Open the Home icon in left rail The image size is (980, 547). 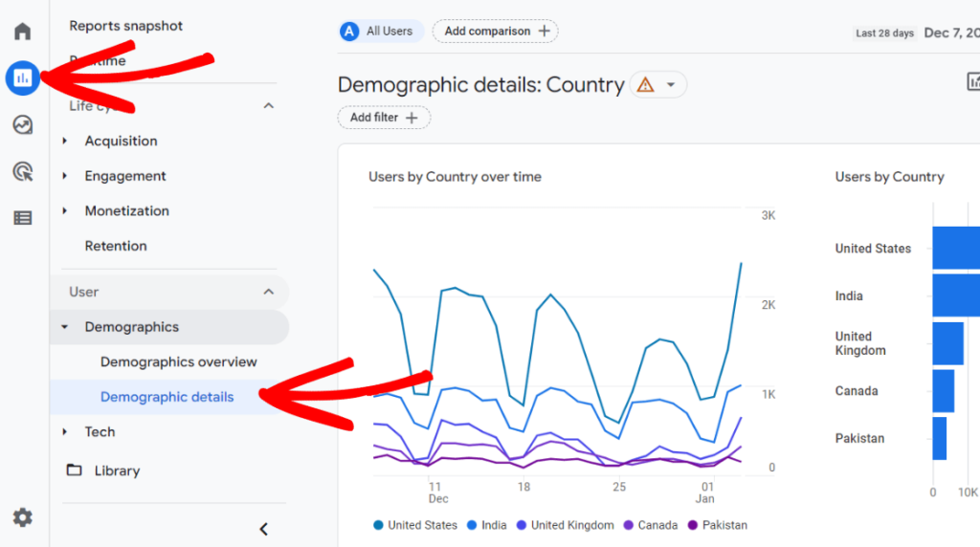tap(22, 32)
